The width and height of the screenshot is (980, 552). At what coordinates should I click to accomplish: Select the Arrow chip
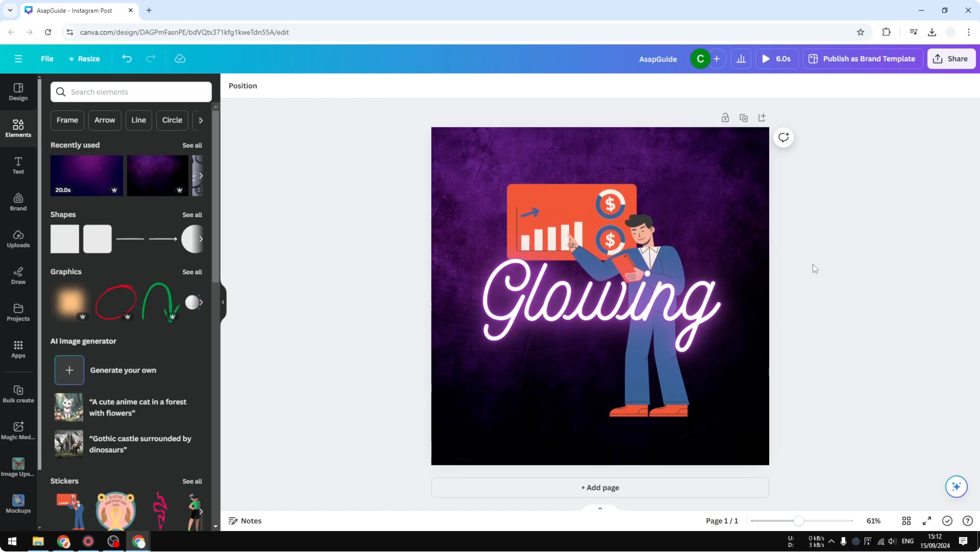pyautogui.click(x=105, y=120)
